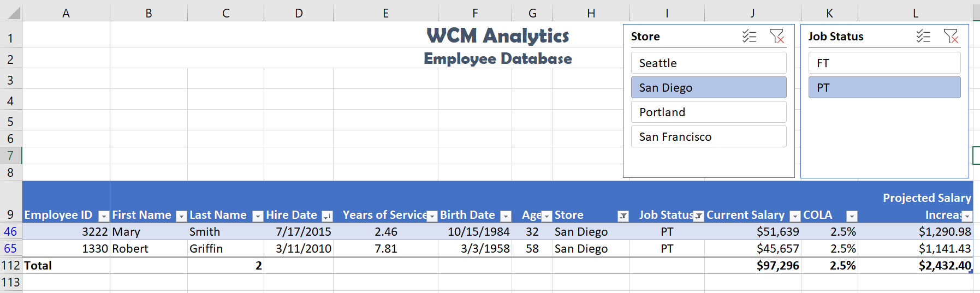The height and width of the screenshot is (293, 980).
Task: Select San Francisco in Store slicer
Action: tap(709, 136)
